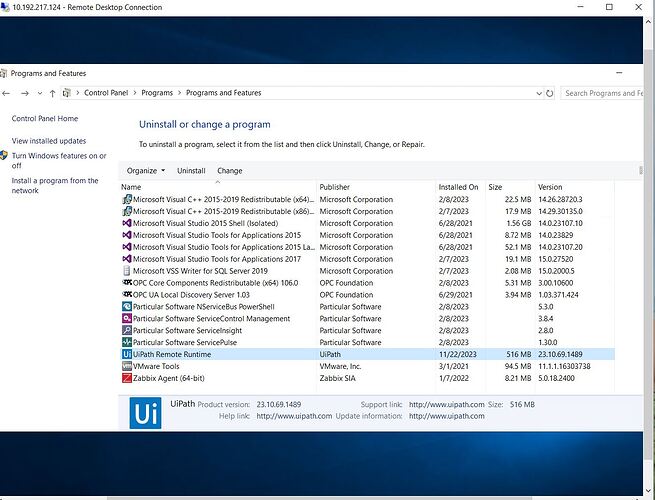Go back with the Back arrow
This screenshot has width=655, height=500.
[x=6, y=93]
